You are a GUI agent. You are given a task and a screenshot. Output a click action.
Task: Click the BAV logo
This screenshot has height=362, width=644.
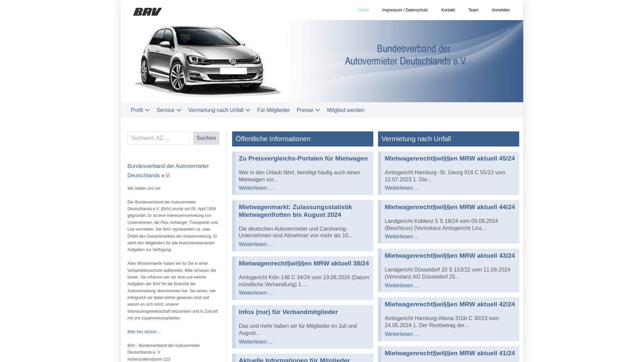[x=147, y=12]
